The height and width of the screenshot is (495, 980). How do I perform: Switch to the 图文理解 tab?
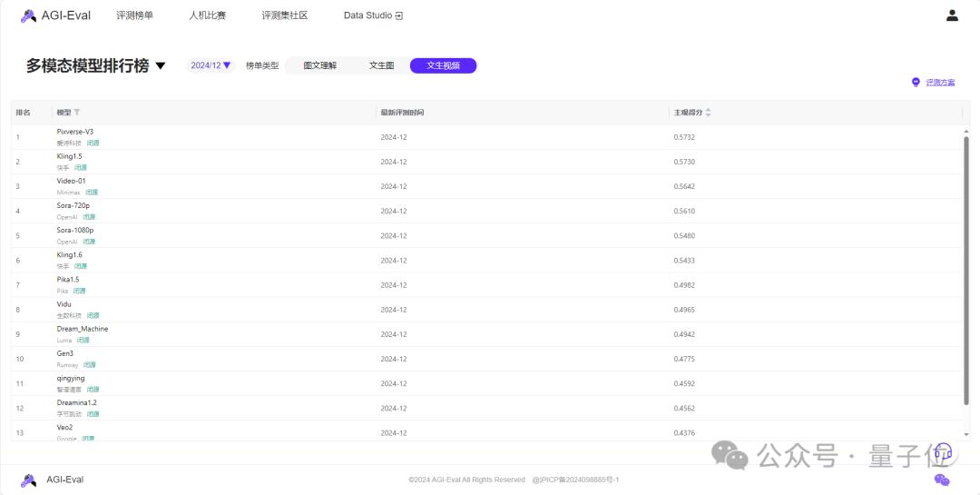[320, 65]
